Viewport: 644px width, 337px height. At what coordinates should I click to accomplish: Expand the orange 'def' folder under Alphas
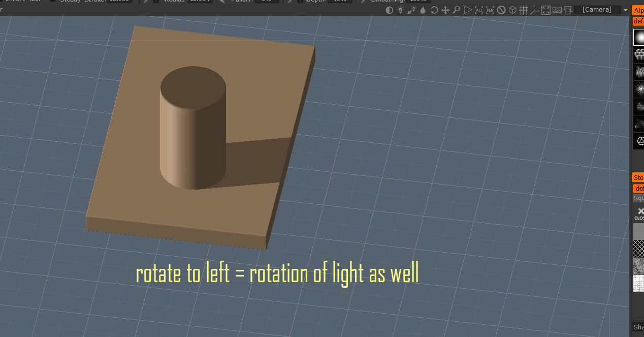point(638,21)
